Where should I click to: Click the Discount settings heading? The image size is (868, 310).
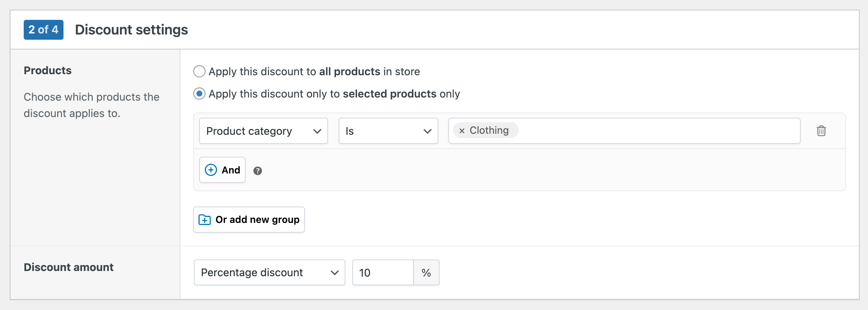click(x=132, y=30)
